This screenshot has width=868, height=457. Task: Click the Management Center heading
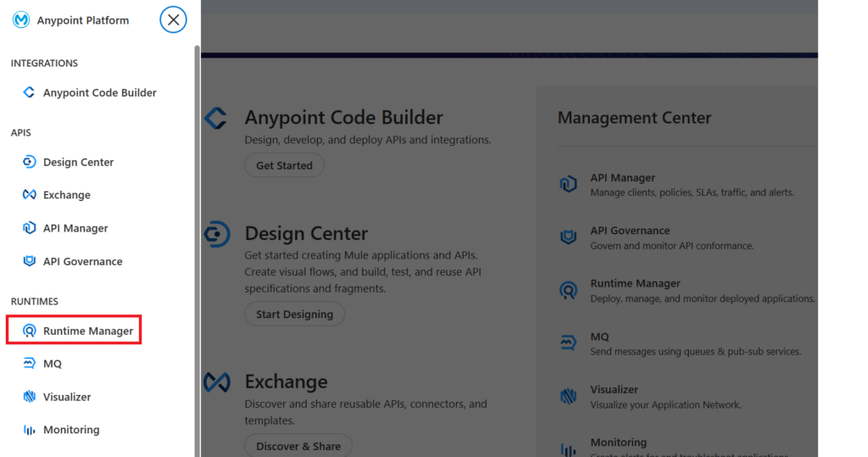[x=634, y=118]
